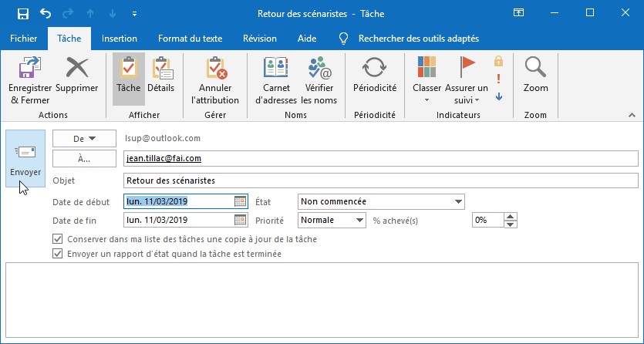Uncheck the send status report checkbox
644x344 pixels.
58,253
